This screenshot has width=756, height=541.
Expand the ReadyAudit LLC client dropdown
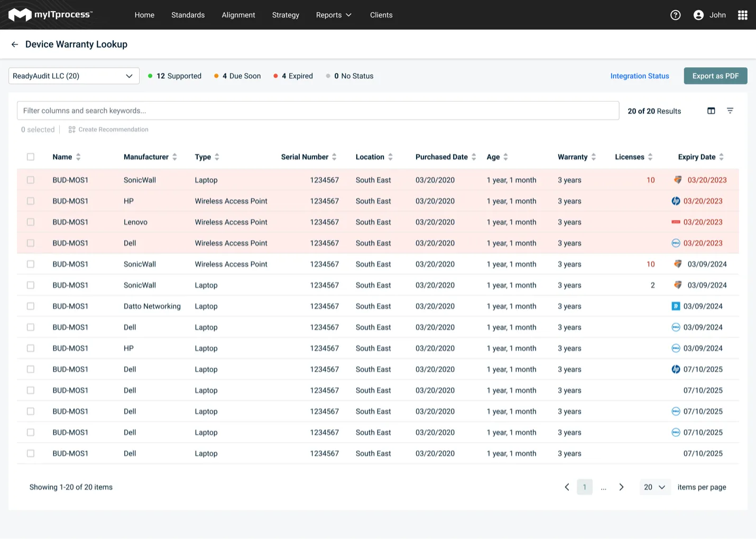click(x=74, y=76)
